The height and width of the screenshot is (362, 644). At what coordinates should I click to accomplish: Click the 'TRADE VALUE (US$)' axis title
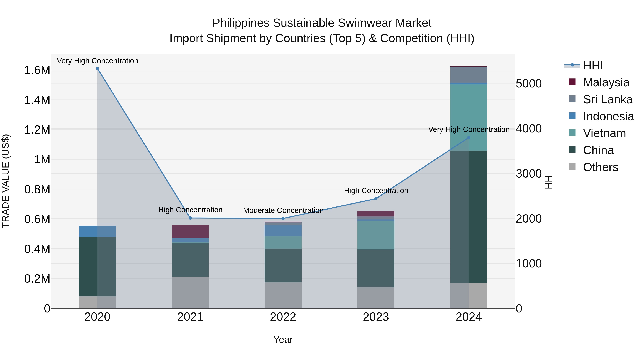(6, 181)
